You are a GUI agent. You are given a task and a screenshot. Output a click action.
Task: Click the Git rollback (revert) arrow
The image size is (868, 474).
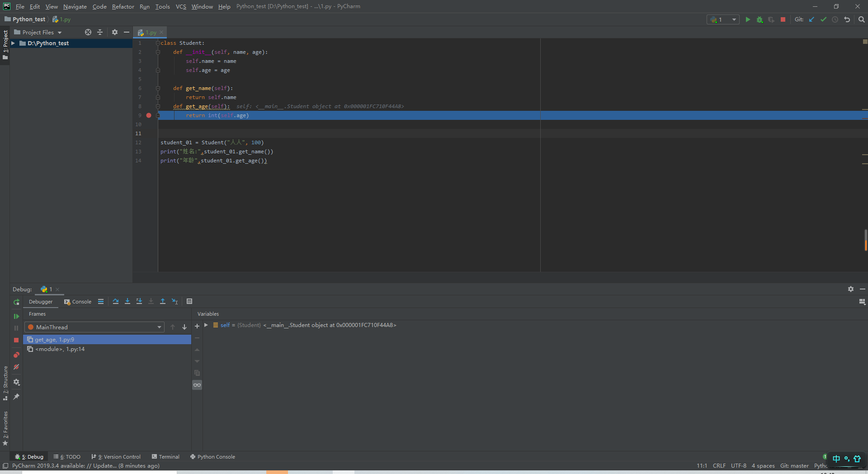[847, 19]
